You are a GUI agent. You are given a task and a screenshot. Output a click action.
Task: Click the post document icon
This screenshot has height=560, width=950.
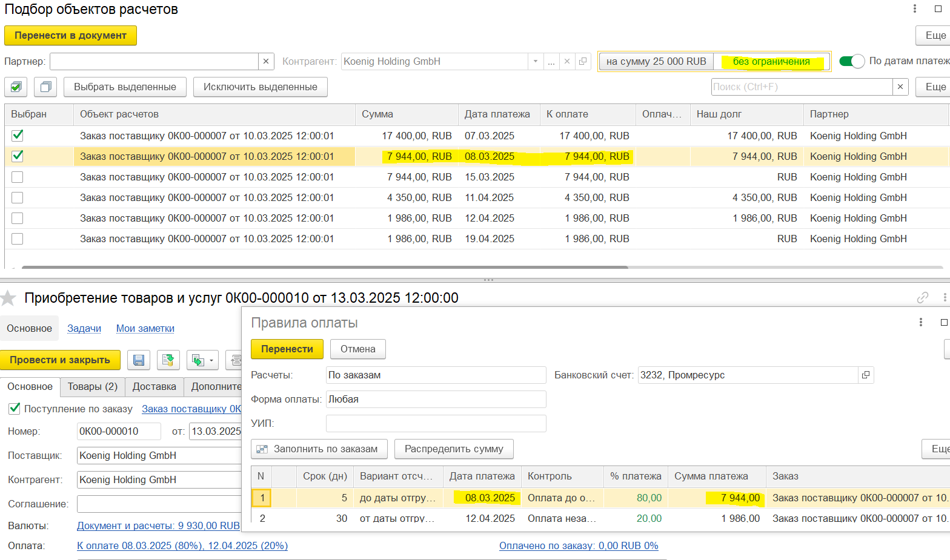[168, 360]
